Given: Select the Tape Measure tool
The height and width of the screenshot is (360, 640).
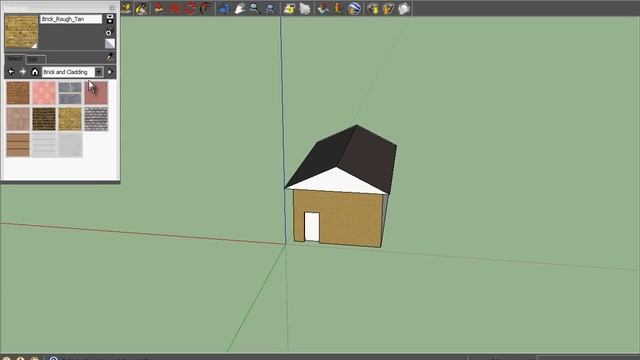Looking at the screenshot, I should pos(126,8).
